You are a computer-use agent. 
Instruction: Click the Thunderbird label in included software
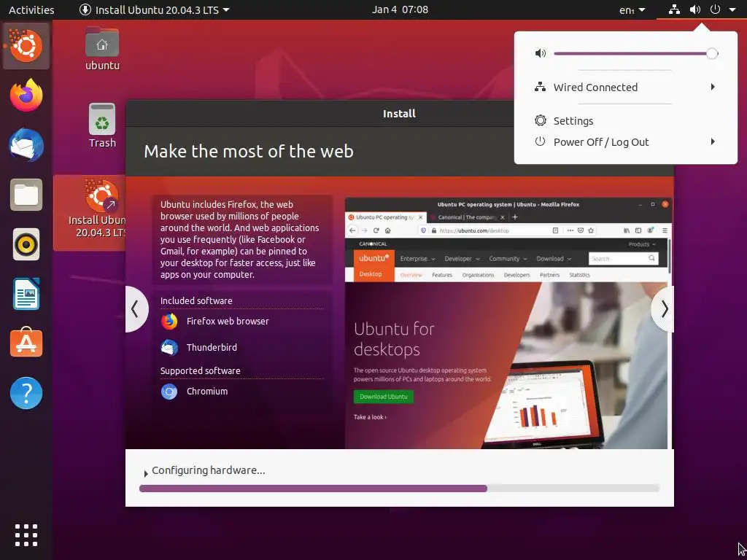[212, 348]
